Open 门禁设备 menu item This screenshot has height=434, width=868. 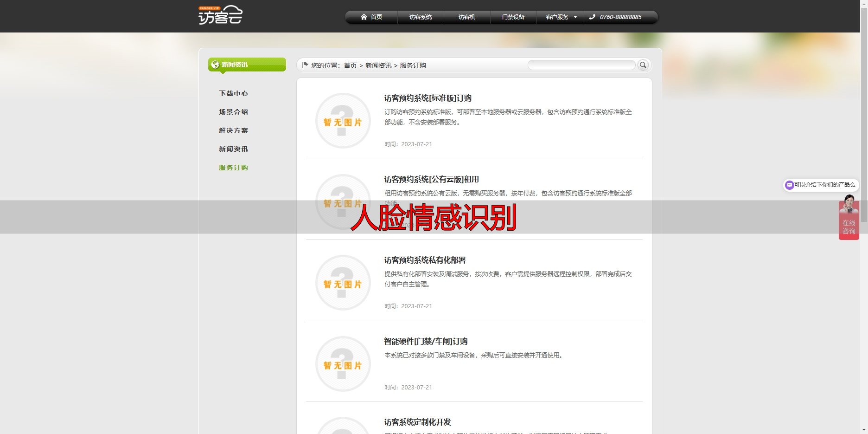tap(513, 17)
